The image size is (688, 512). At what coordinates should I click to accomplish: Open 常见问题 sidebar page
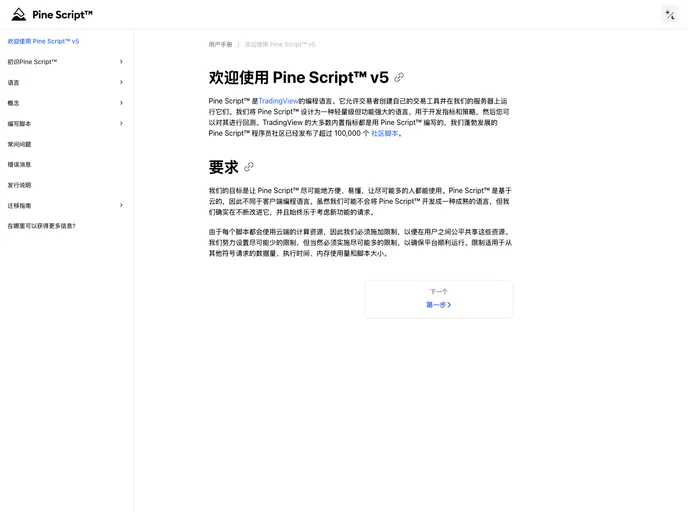19,144
